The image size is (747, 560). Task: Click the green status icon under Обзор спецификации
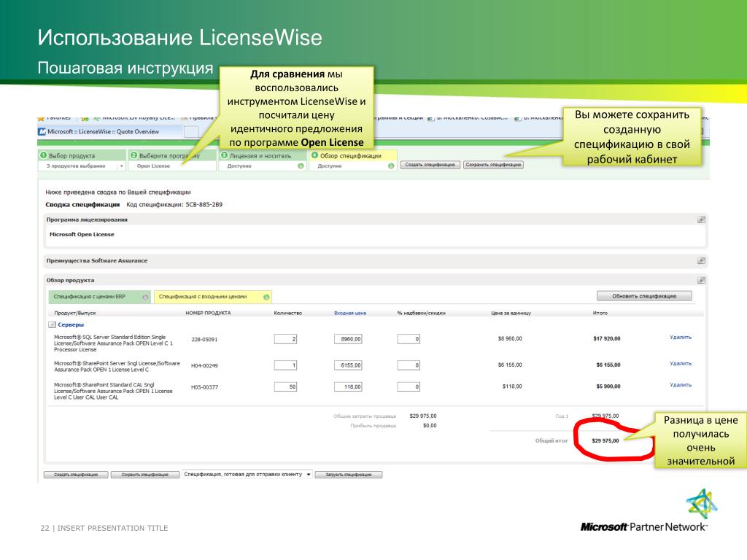coord(391,166)
